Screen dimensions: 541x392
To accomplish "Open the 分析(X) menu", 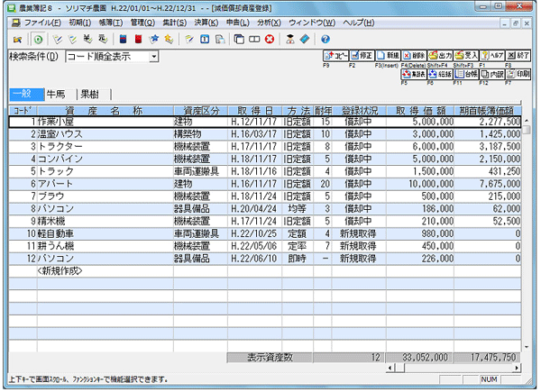I will point(269,21).
